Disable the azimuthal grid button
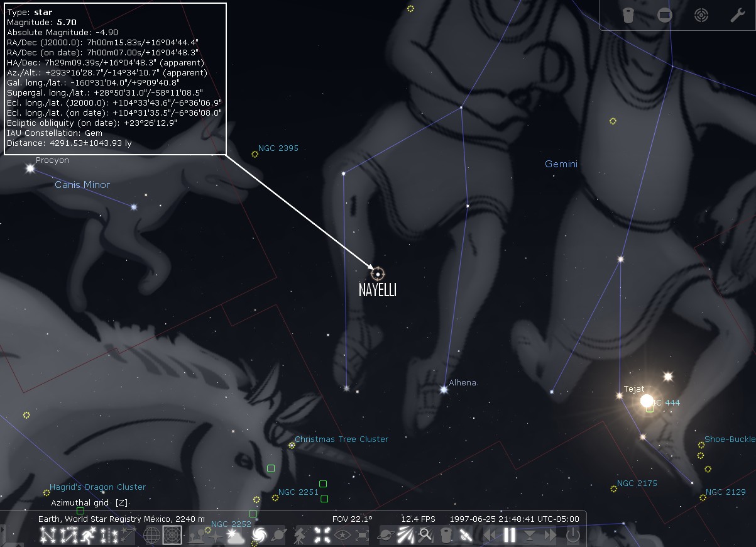This screenshot has height=547, width=756. point(172,535)
